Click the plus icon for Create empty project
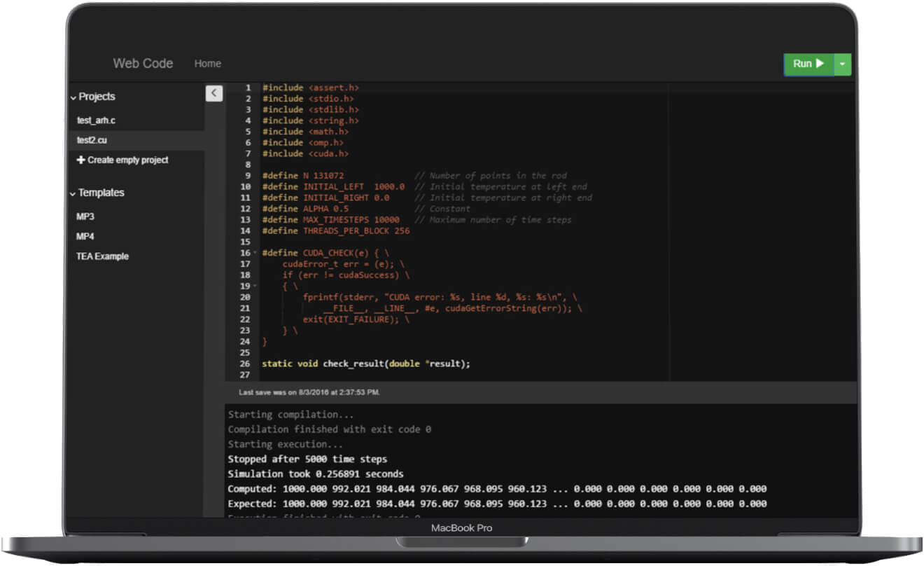Viewport: 924px width, 566px height. tap(80, 160)
